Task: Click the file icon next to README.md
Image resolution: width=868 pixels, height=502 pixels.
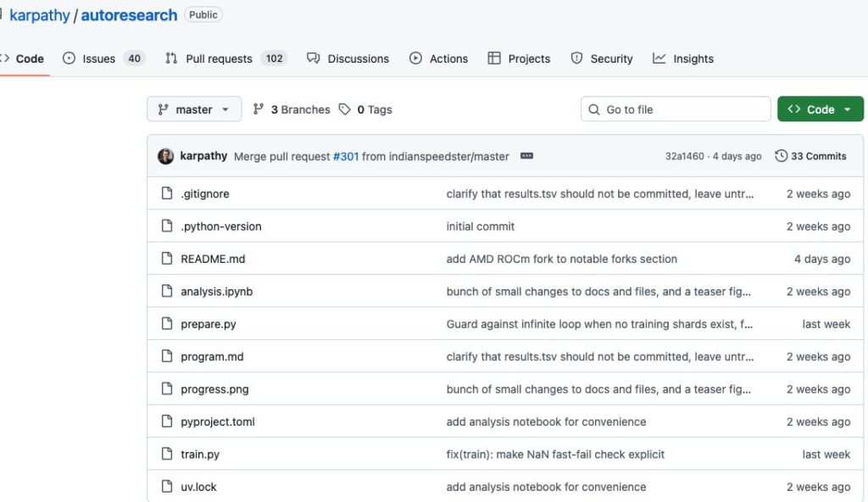Action: click(167, 259)
